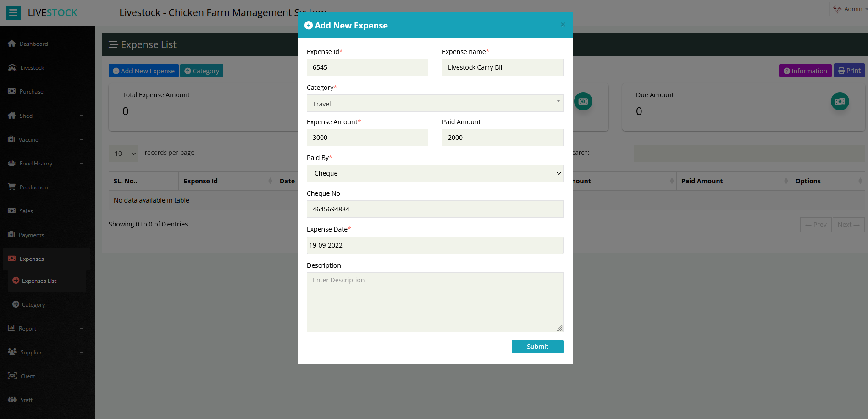Close the Add New Expense dialog
Image resolution: width=868 pixels, height=419 pixels.
coord(563,25)
